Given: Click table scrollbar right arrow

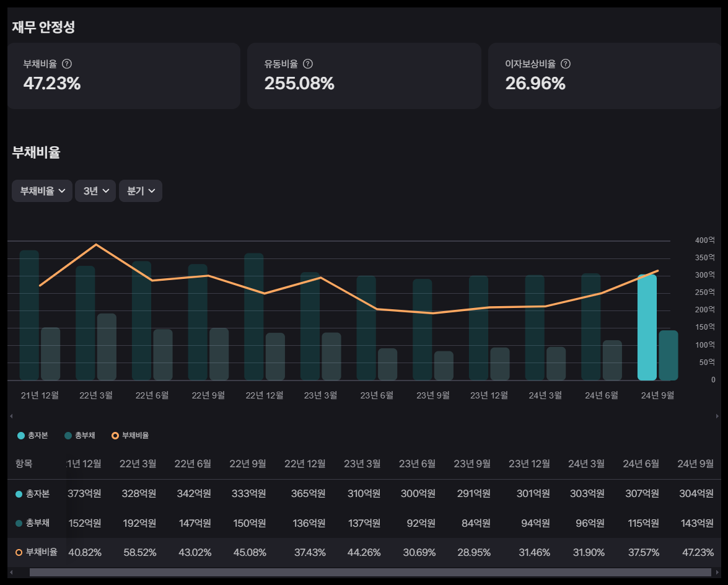Looking at the screenshot, I should click(717, 573).
